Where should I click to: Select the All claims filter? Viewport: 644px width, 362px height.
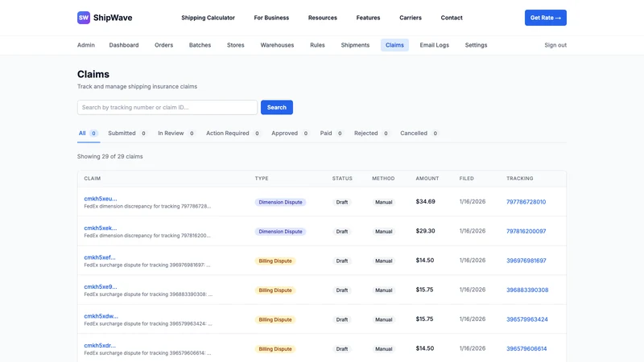coord(89,134)
